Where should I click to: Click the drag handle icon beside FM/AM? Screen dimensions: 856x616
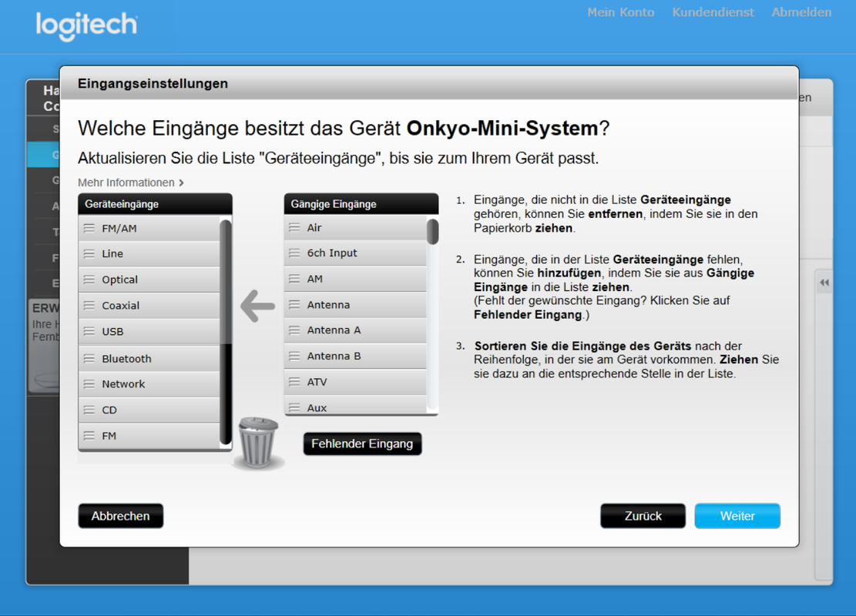point(89,229)
